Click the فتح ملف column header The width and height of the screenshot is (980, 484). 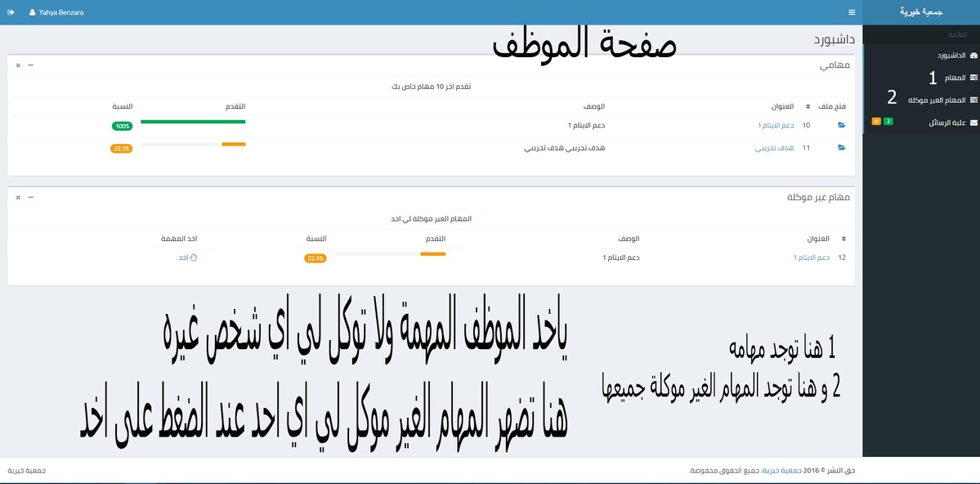[833, 106]
